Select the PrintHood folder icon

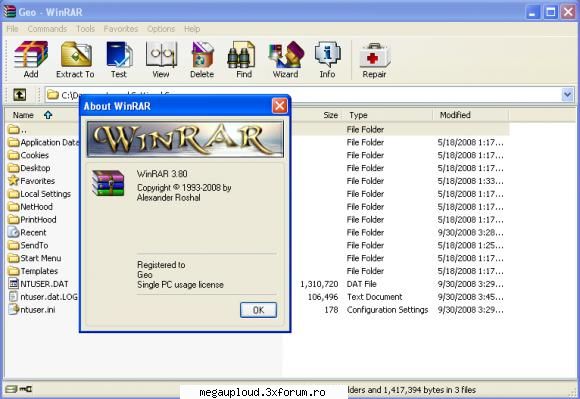click(14, 219)
